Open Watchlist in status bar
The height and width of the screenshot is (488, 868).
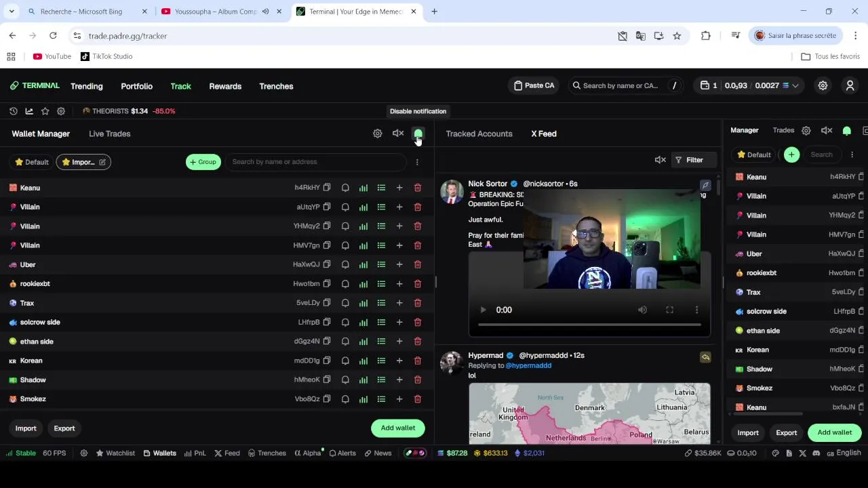click(x=115, y=453)
